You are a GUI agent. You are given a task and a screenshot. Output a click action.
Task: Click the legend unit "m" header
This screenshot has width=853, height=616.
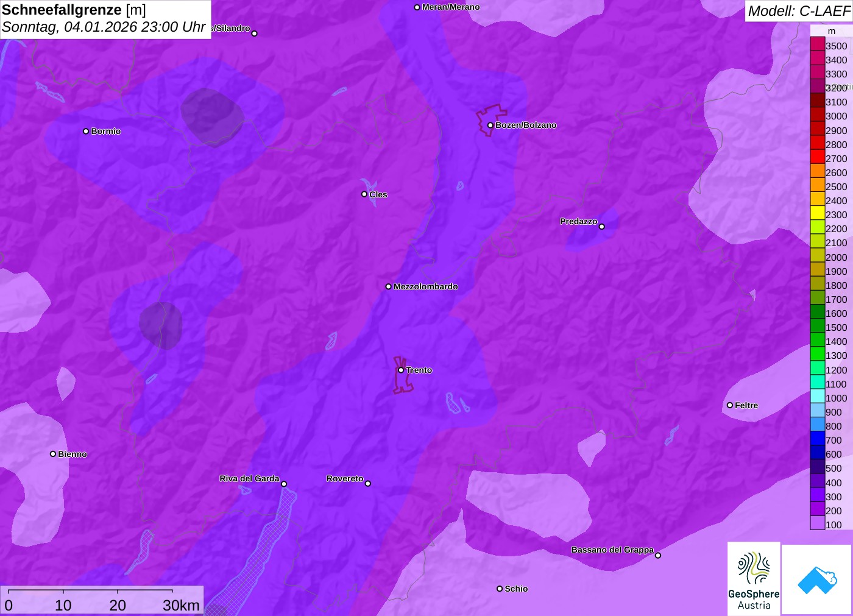click(832, 31)
